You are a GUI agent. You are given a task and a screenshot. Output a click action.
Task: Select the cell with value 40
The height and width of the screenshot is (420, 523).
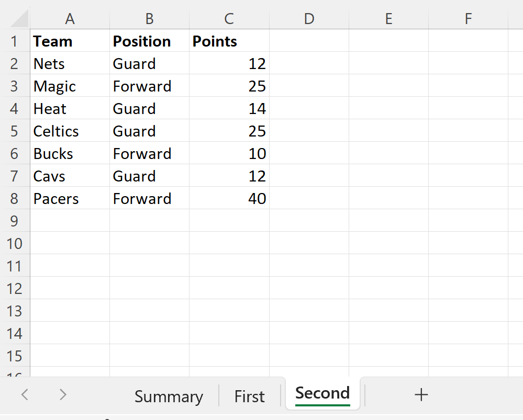pos(229,199)
